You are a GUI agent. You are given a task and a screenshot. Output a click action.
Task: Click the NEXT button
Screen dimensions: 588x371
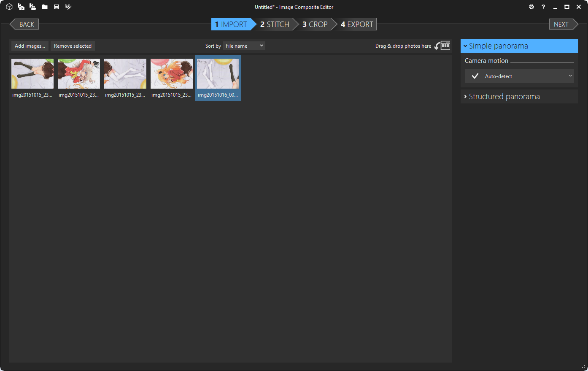[563, 24]
